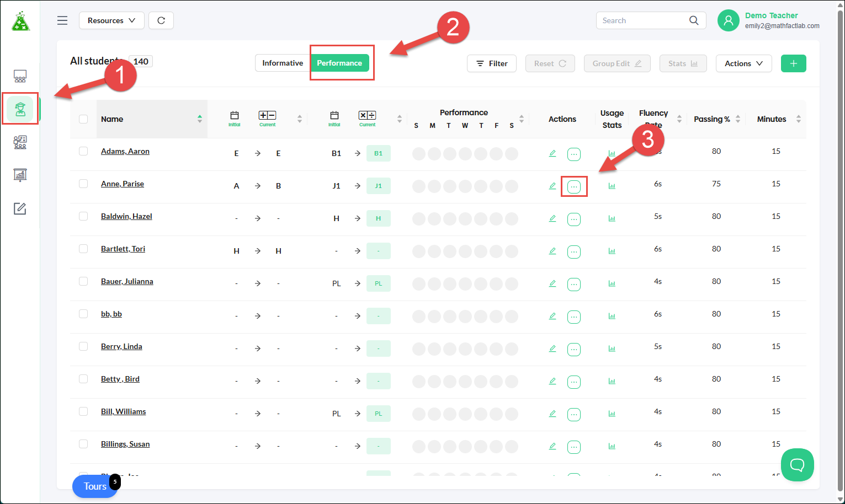Check the box for Baldwin, Hazel
Image resolution: width=845 pixels, height=504 pixels.
[83, 216]
